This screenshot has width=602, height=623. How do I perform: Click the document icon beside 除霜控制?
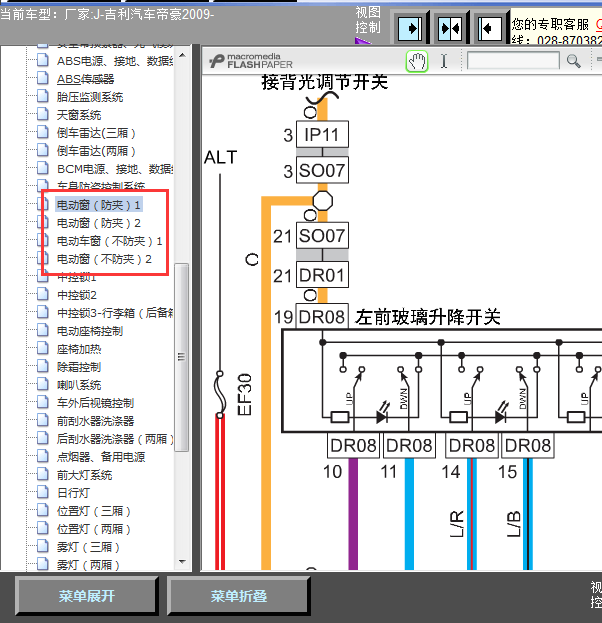click(43, 366)
